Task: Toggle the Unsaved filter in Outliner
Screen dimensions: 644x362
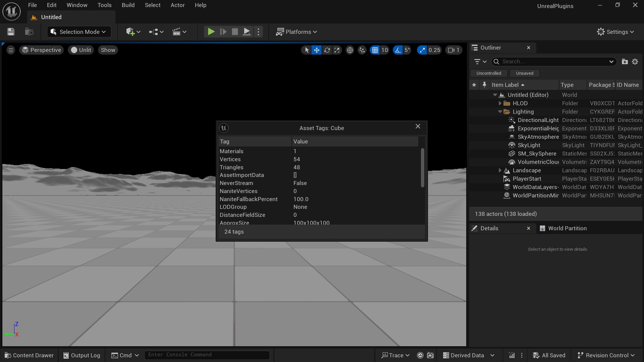Action: (x=525, y=73)
